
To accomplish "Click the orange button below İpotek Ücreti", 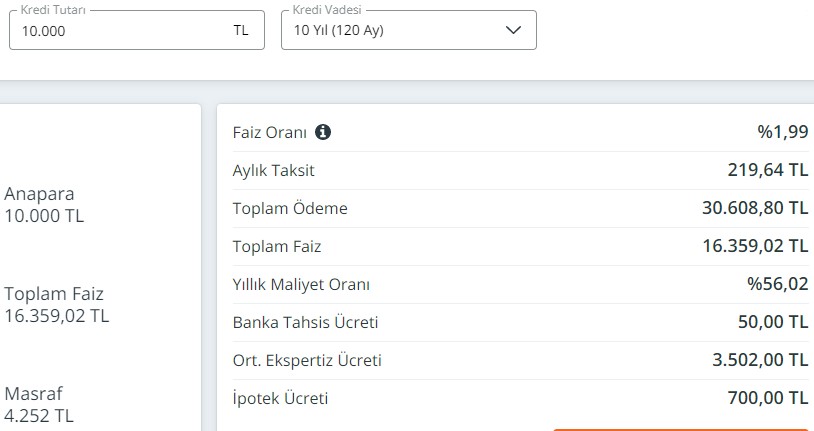I will click(x=683, y=429).
